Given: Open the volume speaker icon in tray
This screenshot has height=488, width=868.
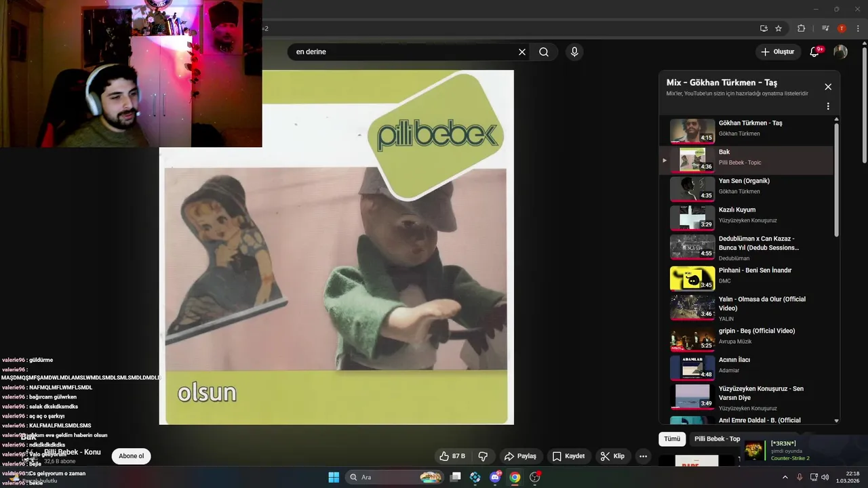Looking at the screenshot, I should click(825, 477).
